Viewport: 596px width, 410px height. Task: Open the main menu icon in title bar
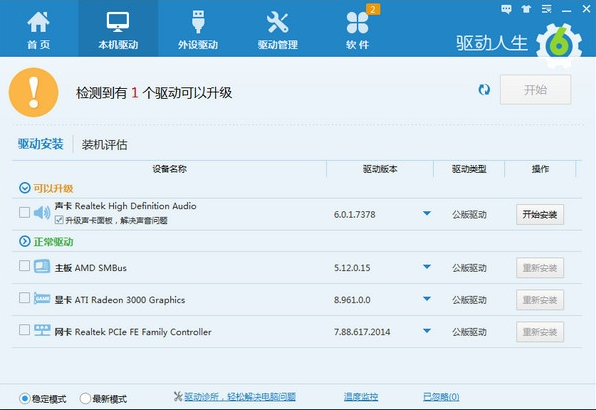click(x=547, y=9)
